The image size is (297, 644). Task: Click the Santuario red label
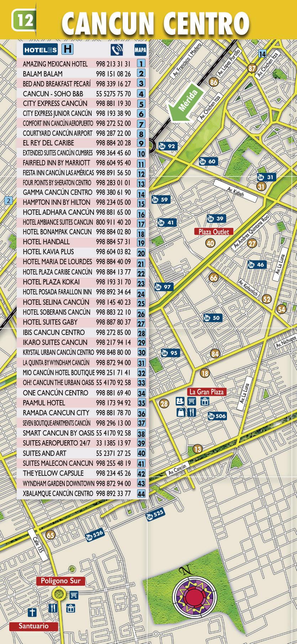[33, 626]
